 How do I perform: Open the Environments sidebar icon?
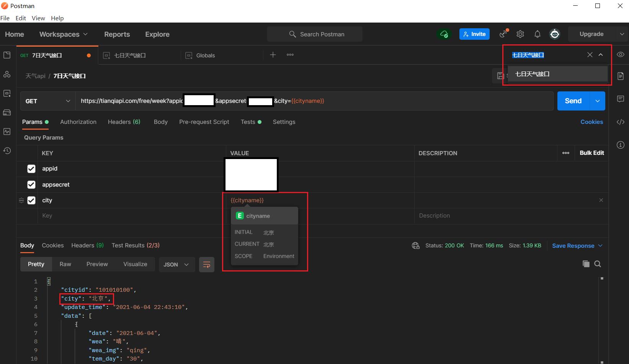point(7,93)
